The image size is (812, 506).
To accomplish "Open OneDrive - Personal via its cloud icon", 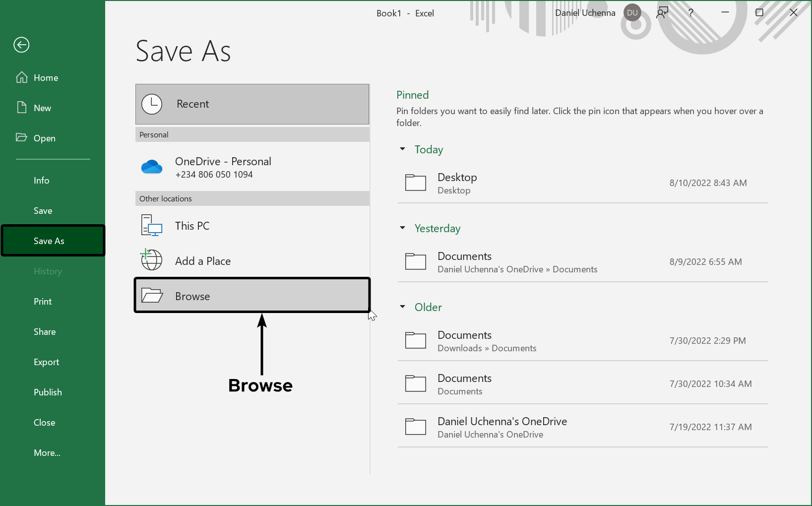I will point(151,167).
